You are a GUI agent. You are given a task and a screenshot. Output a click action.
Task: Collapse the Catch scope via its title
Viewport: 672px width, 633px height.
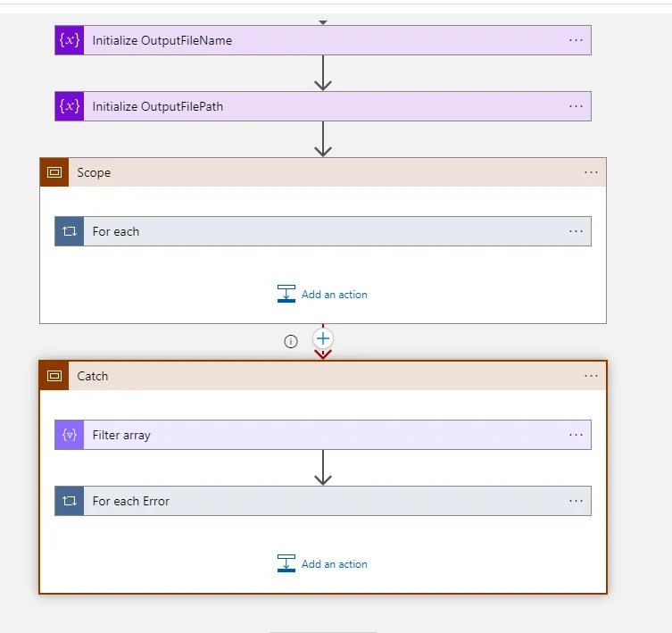[x=93, y=376]
